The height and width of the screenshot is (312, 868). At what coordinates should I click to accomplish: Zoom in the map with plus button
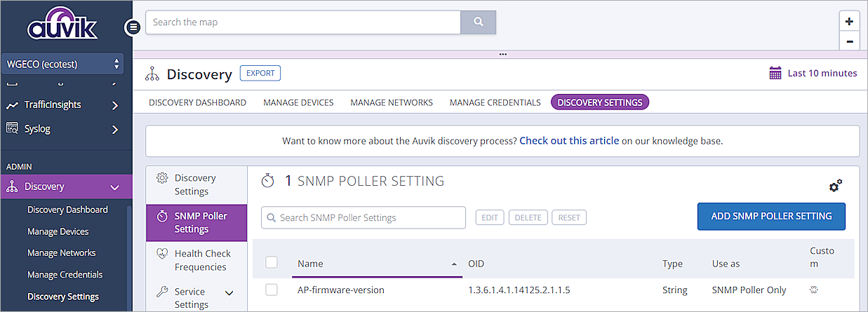[849, 22]
